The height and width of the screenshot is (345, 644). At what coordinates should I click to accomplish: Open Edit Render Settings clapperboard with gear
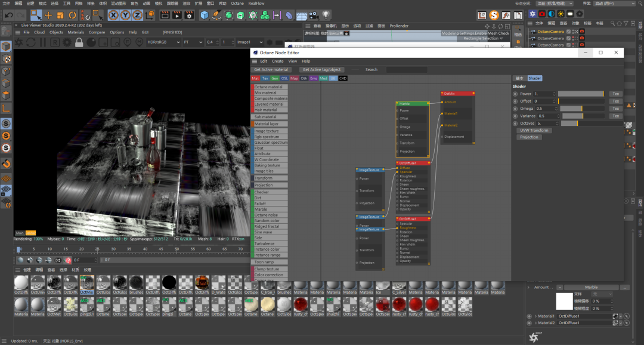(190, 15)
